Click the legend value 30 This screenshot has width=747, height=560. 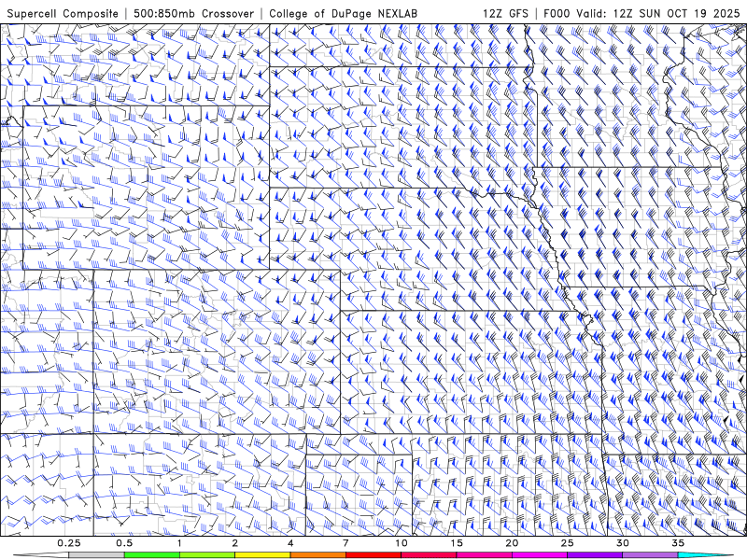pos(622,543)
